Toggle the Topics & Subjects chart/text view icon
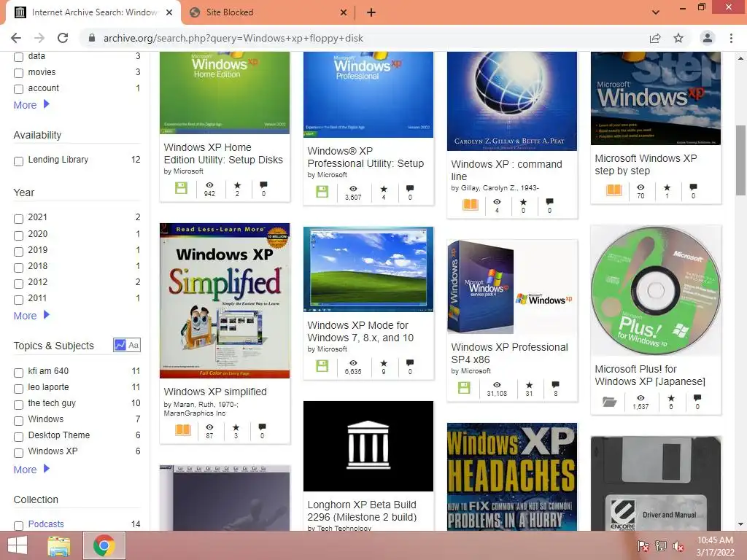This screenshot has height=560, width=747. [127, 345]
